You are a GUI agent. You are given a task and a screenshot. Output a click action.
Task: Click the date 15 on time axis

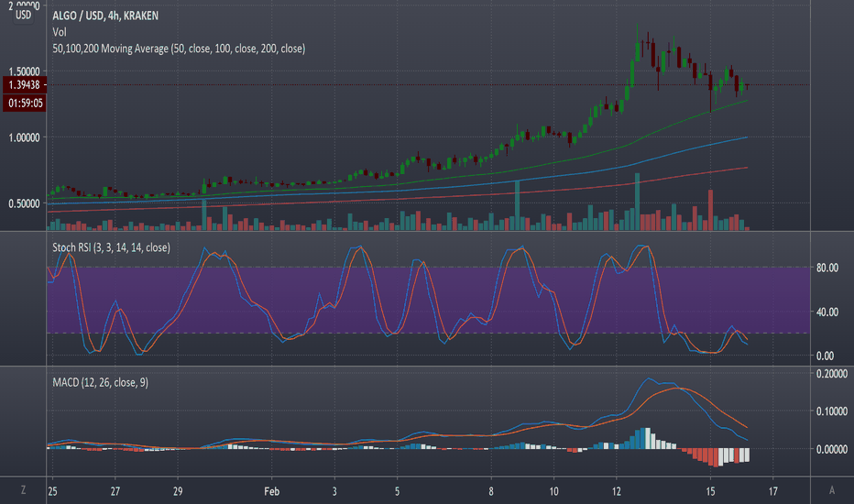pos(710,491)
